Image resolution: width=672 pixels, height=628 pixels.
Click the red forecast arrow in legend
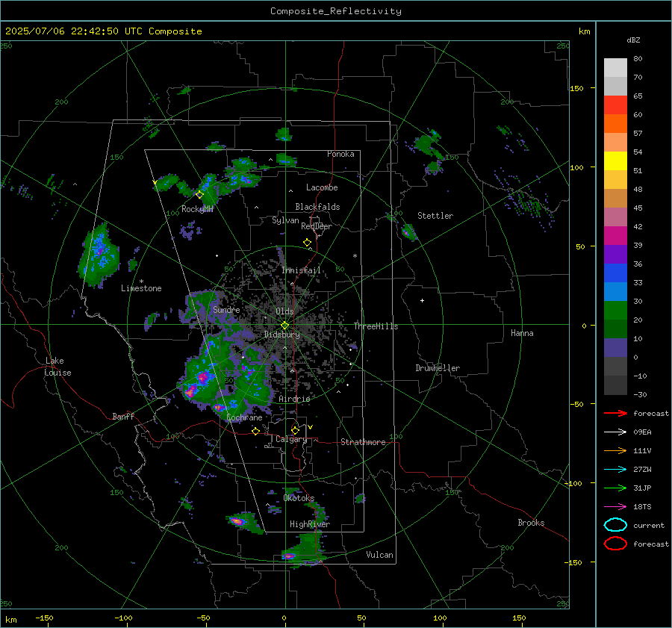click(615, 413)
